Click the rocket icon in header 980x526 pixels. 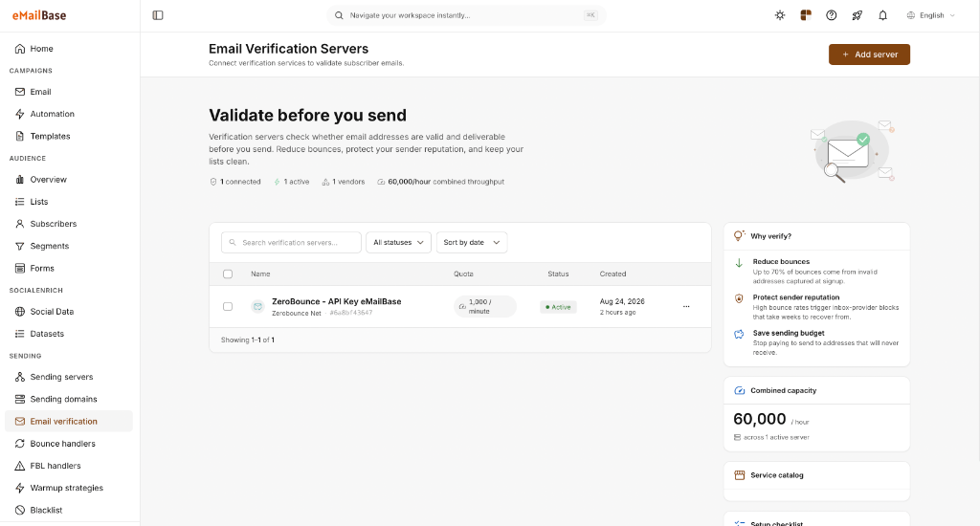point(857,15)
